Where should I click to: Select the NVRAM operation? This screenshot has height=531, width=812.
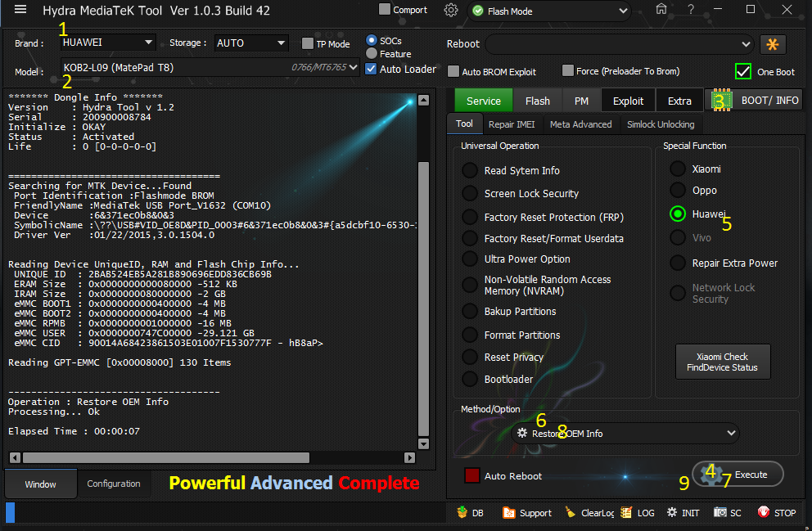[x=470, y=285]
